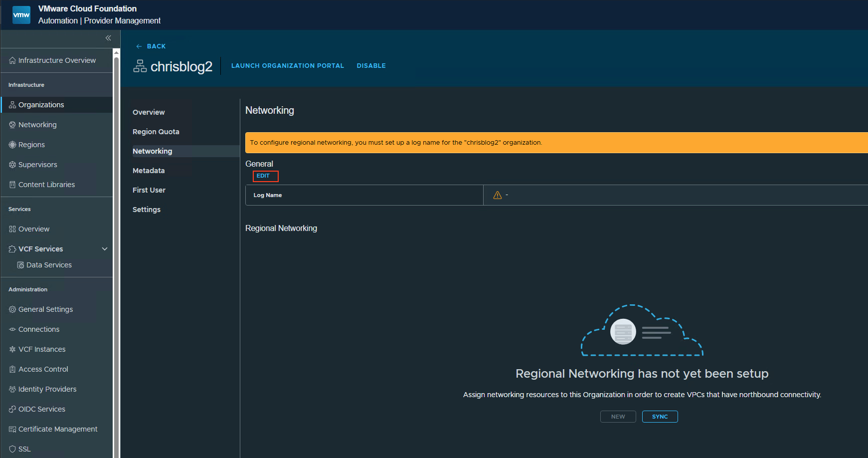
Task: Click the DISABLE button
Action: [371, 66]
